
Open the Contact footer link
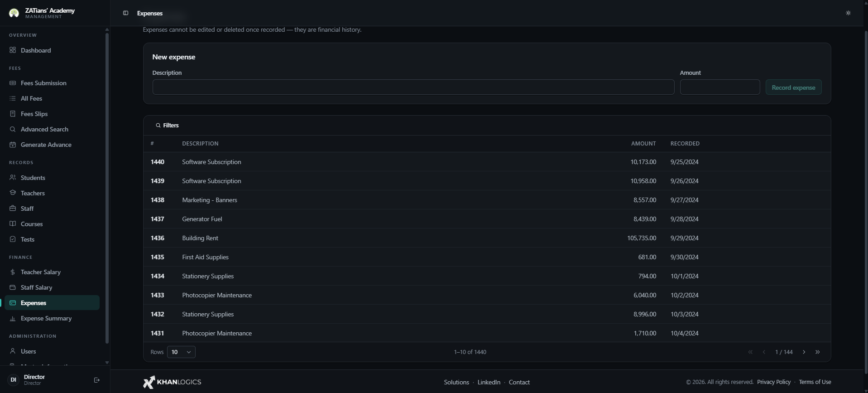[519, 382]
